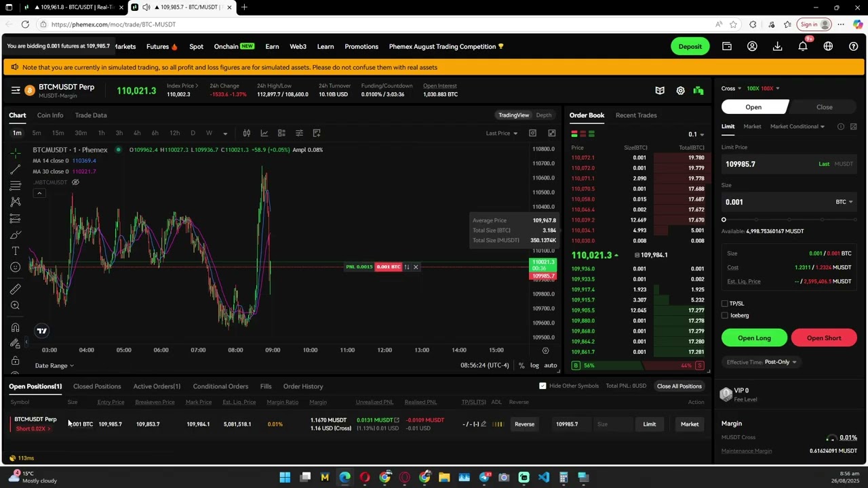Image resolution: width=868 pixels, height=488 pixels.
Task: Open the horizontal lines / Fibonacci tool
Action: pos(15,186)
